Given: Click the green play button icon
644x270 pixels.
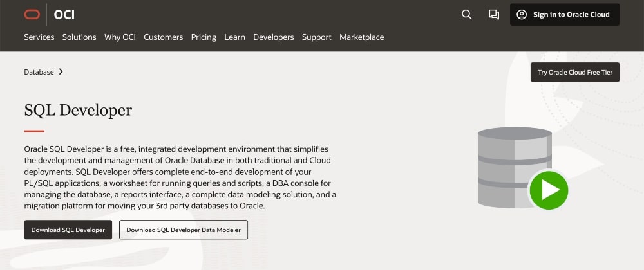Looking at the screenshot, I should [x=548, y=190].
